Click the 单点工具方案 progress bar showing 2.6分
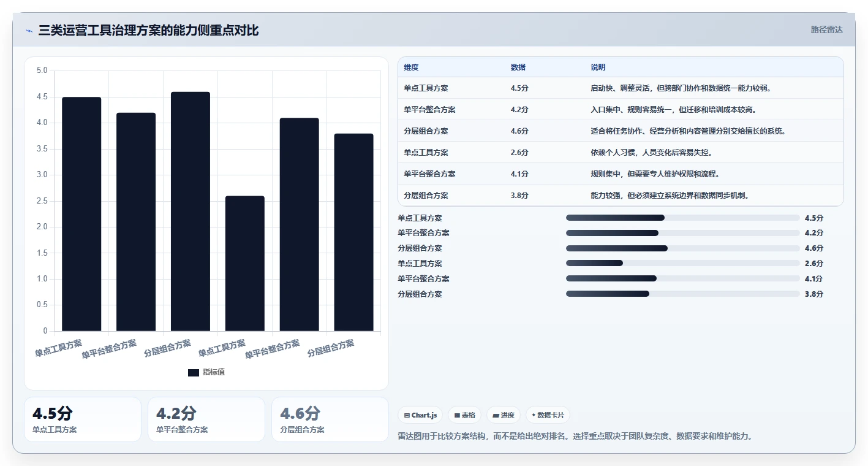 coord(682,264)
